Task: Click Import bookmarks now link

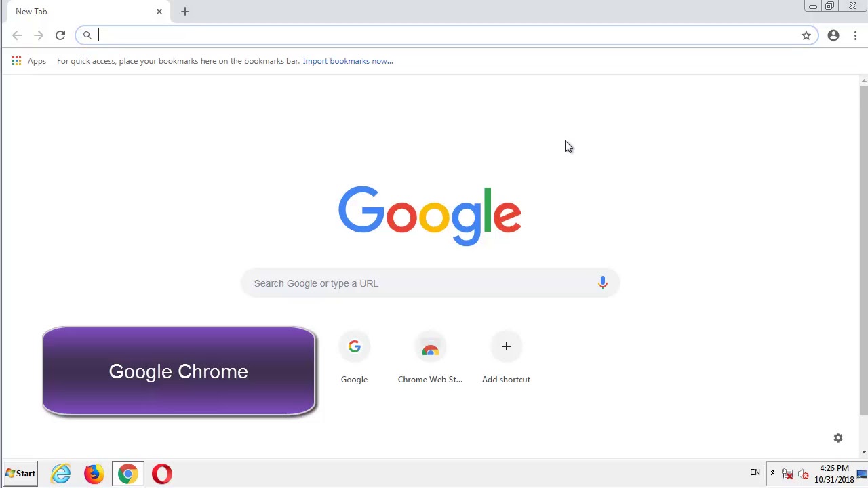Action: (348, 61)
